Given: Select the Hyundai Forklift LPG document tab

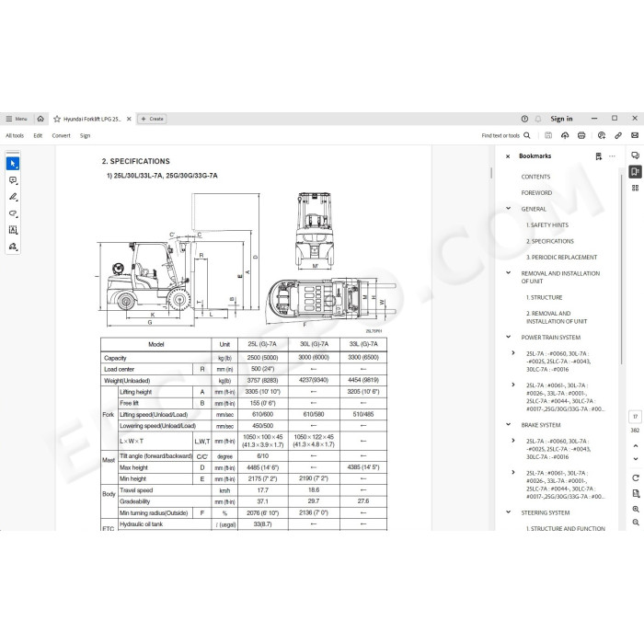Looking at the screenshot, I should coord(92,119).
